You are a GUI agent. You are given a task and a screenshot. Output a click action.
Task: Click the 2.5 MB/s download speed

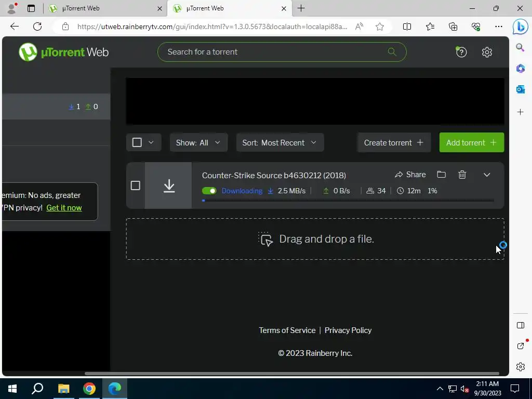[x=291, y=191]
